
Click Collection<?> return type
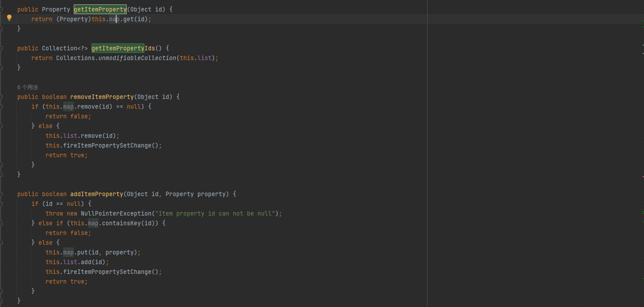(x=65, y=48)
